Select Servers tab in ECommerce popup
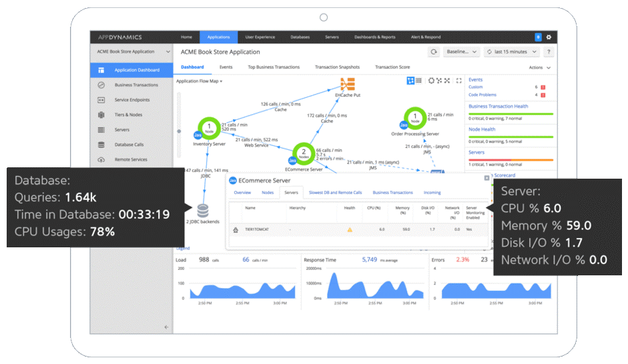 click(291, 193)
